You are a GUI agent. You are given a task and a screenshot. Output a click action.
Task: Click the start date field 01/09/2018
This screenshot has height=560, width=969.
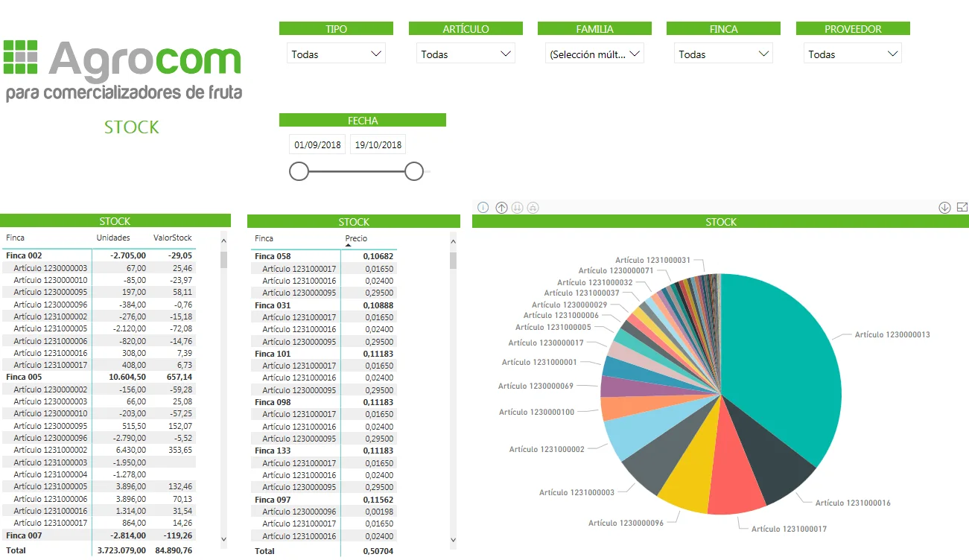tap(317, 144)
